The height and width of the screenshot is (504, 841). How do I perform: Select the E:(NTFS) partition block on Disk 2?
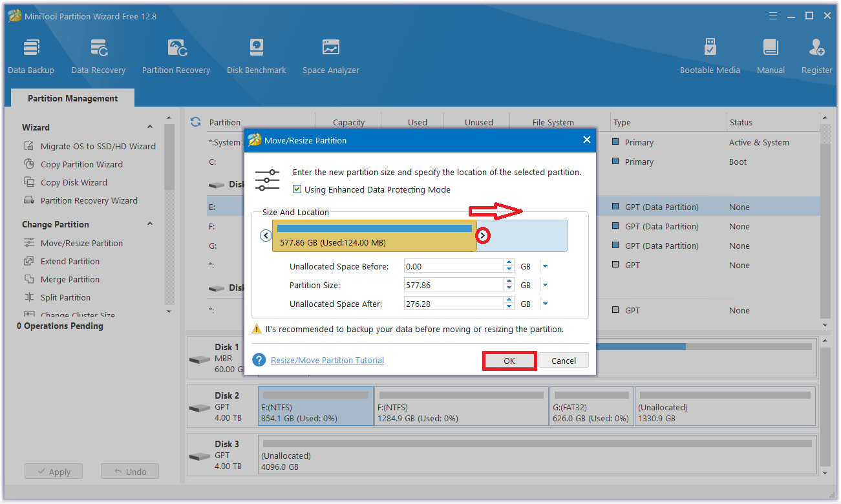[315, 406]
